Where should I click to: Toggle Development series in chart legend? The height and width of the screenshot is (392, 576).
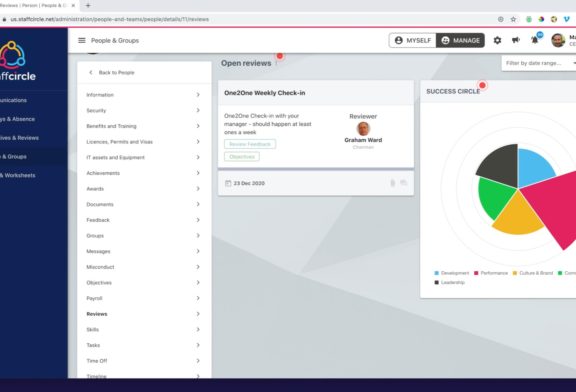pyautogui.click(x=451, y=273)
